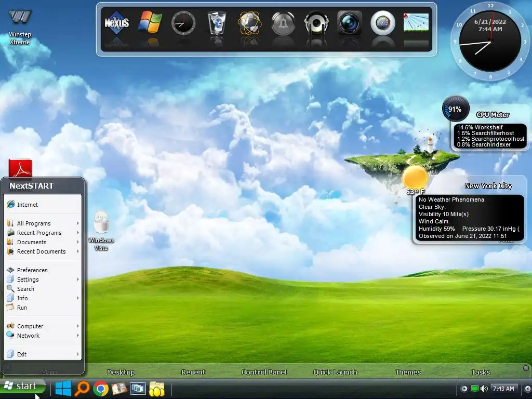Click the green monitor tray icon

pyautogui.click(x=475, y=389)
